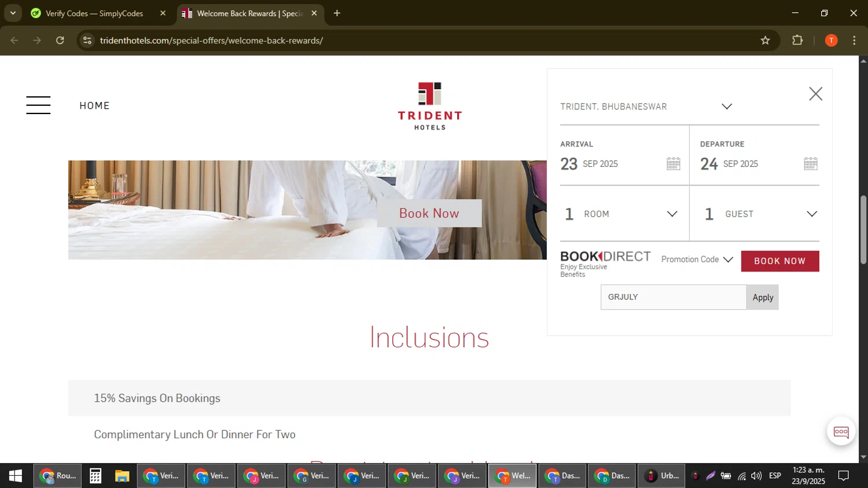868x488 pixels.
Task: Click the red BOOK NOW button
Action: coord(780,261)
